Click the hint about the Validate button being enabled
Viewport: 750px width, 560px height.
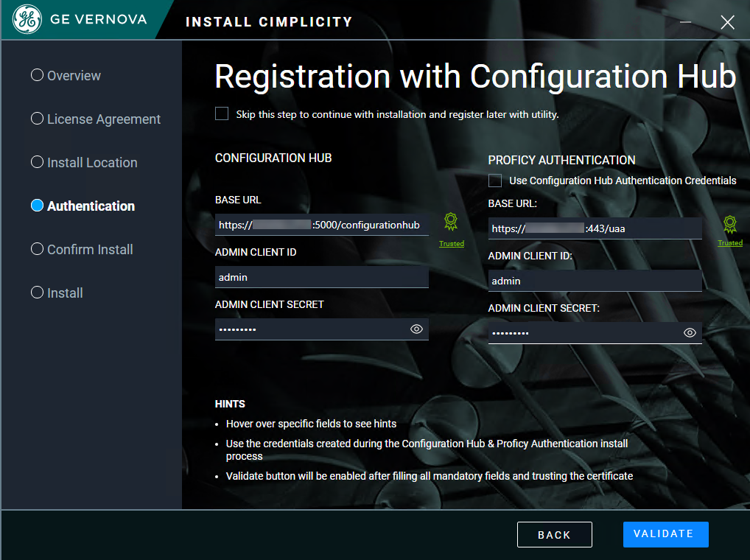[x=430, y=476]
